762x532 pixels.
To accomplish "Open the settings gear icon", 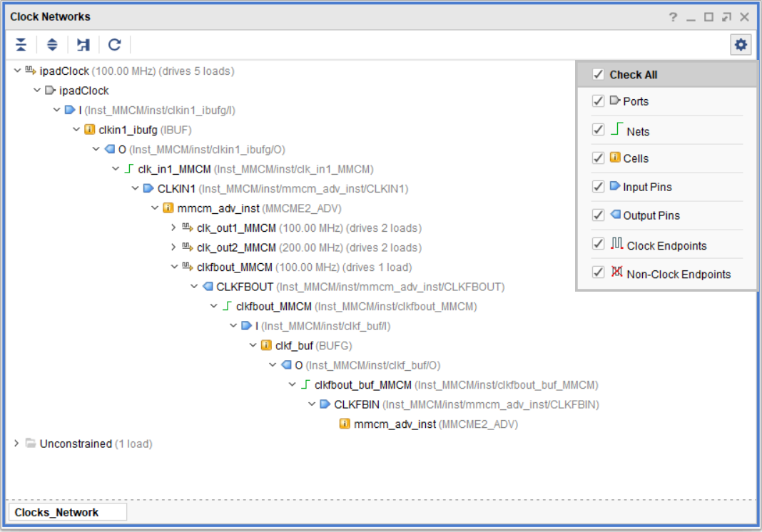I will coord(741,45).
